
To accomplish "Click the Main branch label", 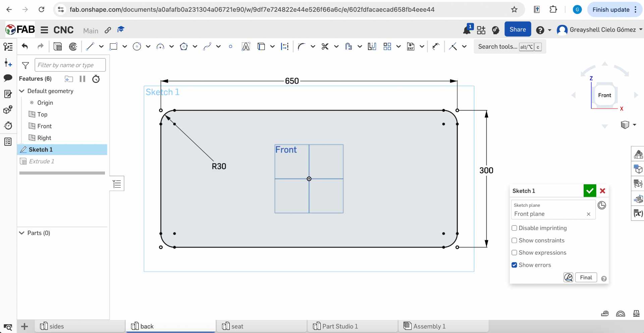I will (x=91, y=31).
